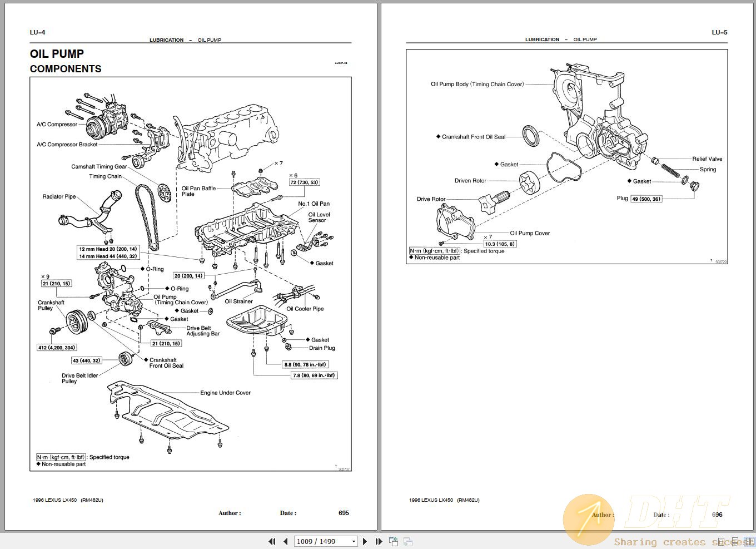Viewport: 756px width, 549px height.
Task: Click page number 695
Action: click(x=344, y=513)
